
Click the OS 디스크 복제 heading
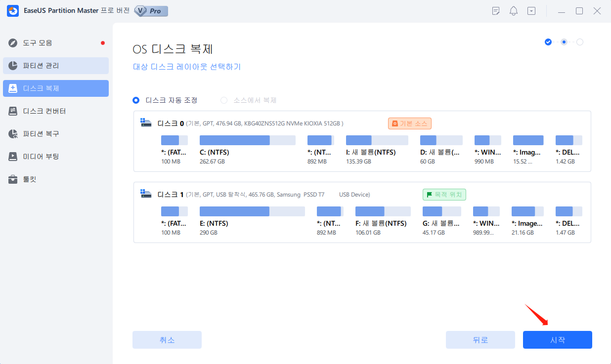tap(173, 49)
